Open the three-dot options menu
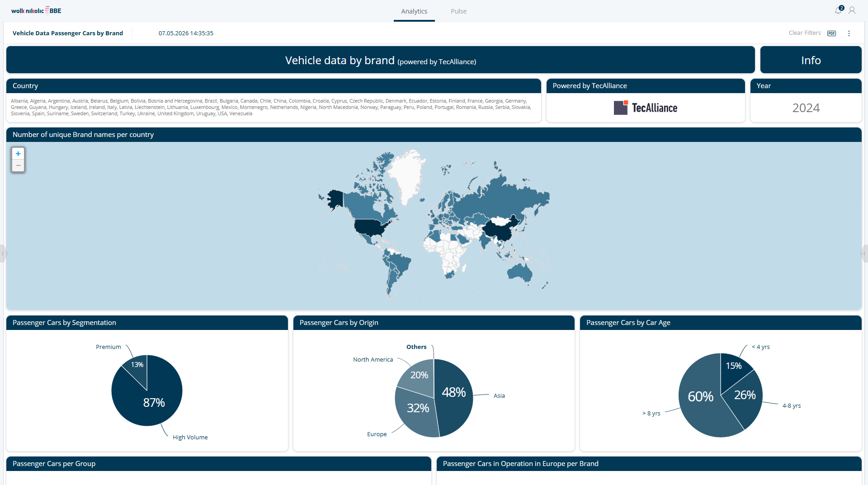This screenshot has width=868, height=485. [849, 33]
